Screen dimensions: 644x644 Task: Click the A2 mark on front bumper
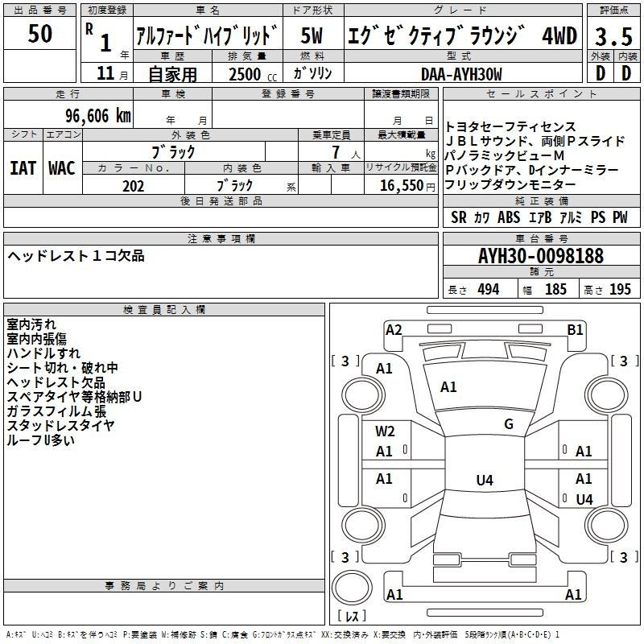pyautogui.click(x=394, y=330)
